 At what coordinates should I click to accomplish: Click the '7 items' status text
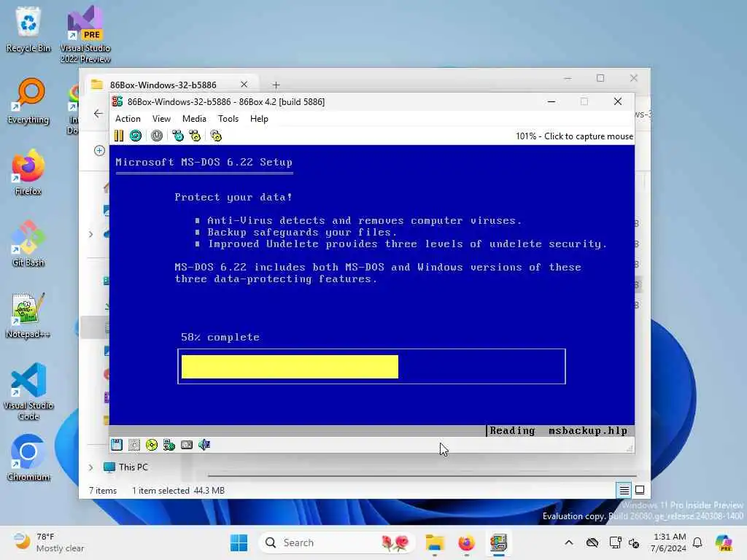click(103, 491)
